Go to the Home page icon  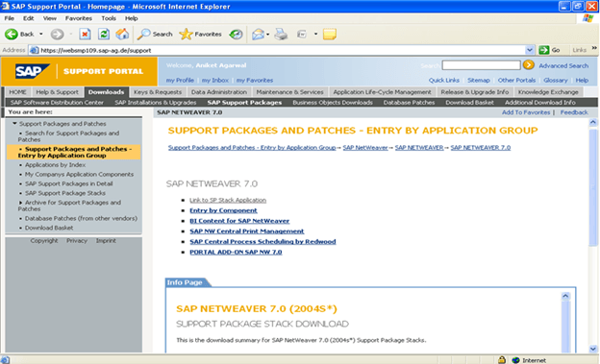coord(122,34)
